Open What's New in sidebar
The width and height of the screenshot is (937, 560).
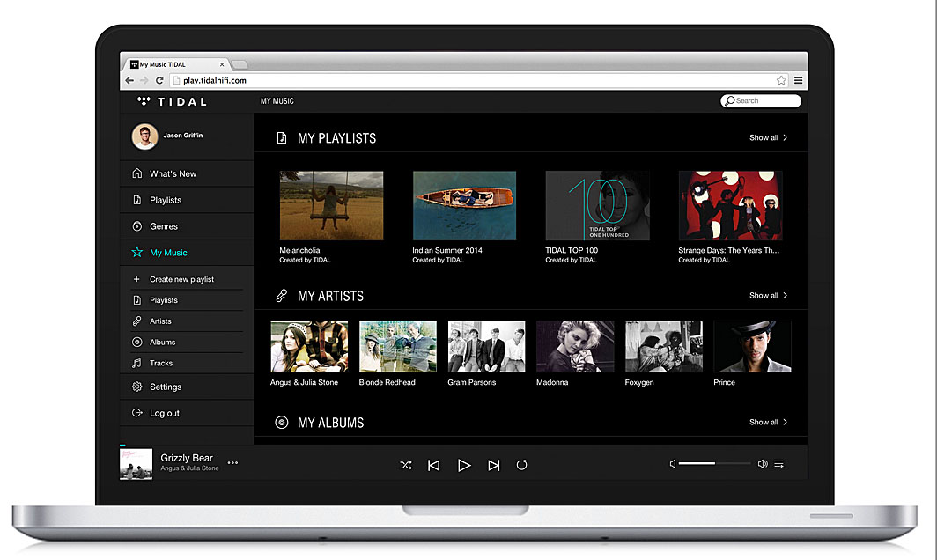[x=173, y=173]
